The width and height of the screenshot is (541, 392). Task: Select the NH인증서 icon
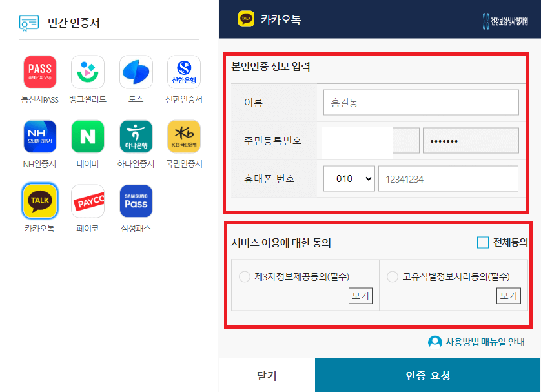[x=39, y=136]
